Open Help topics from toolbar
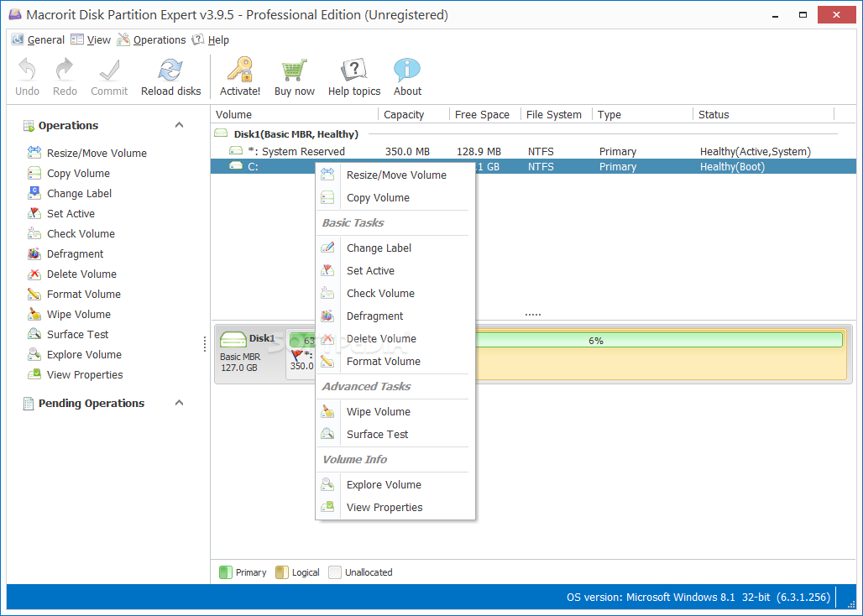The width and height of the screenshot is (863, 616). pyautogui.click(x=354, y=76)
